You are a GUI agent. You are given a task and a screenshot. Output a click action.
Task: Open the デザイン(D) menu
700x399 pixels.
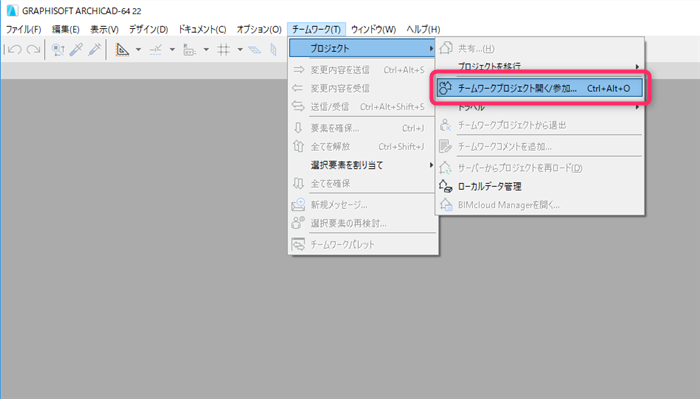(149, 29)
